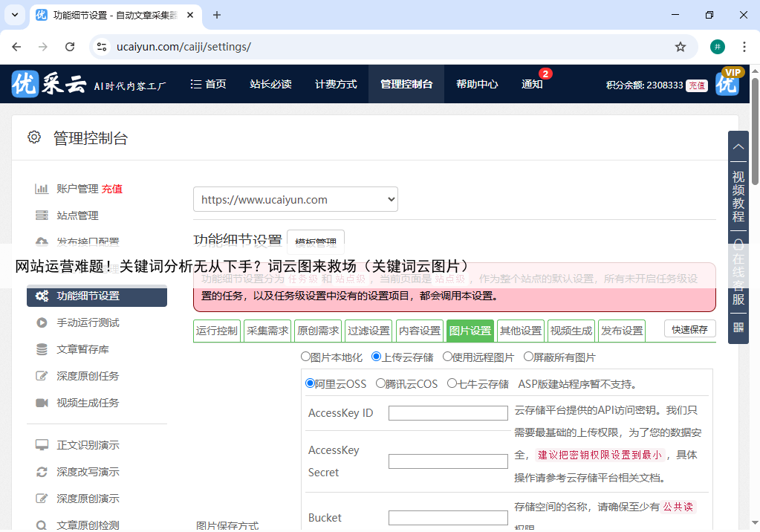The image size is (760, 532).
Task: Click the 正文识别演示 monitor icon
Action: pos(42,445)
